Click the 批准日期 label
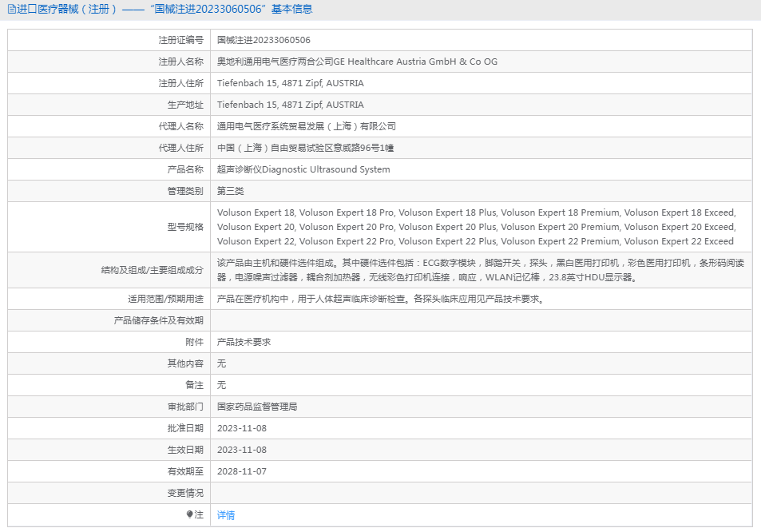Image resolution: width=761 pixels, height=532 pixels. pyautogui.click(x=185, y=428)
